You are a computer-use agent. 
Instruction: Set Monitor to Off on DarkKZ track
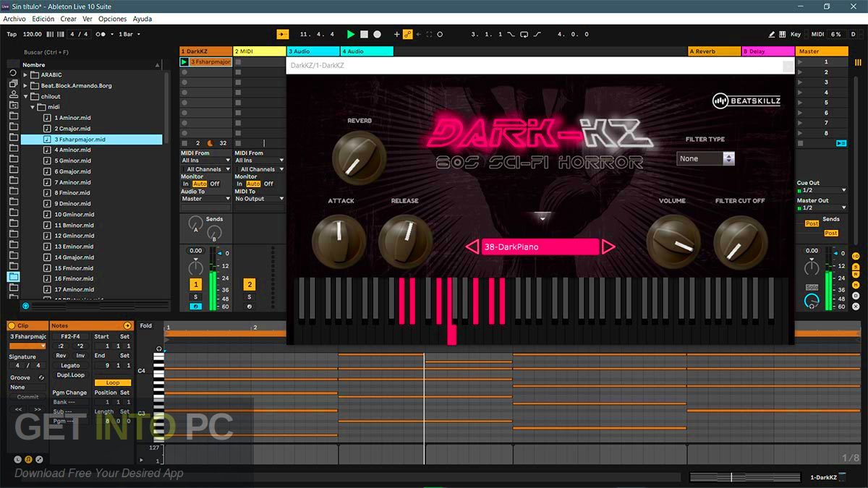[x=215, y=184]
